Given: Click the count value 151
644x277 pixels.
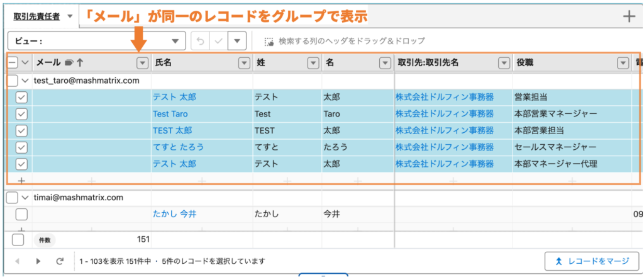Looking at the screenshot, I should click(143, 240).
